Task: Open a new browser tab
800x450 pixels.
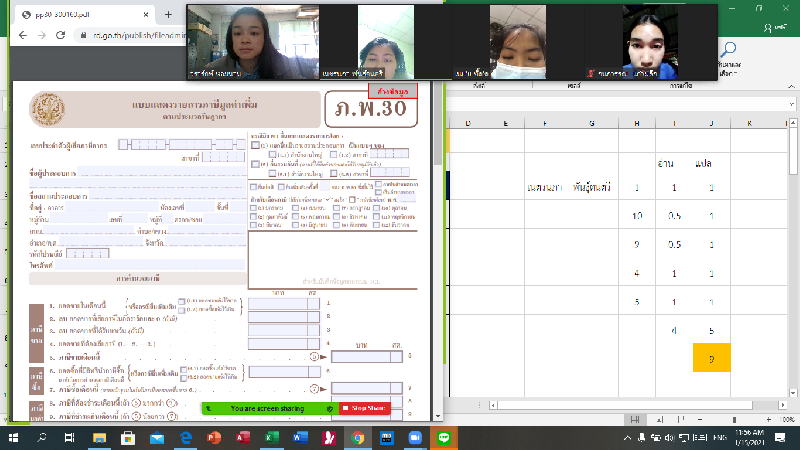Action: point(168,14)
